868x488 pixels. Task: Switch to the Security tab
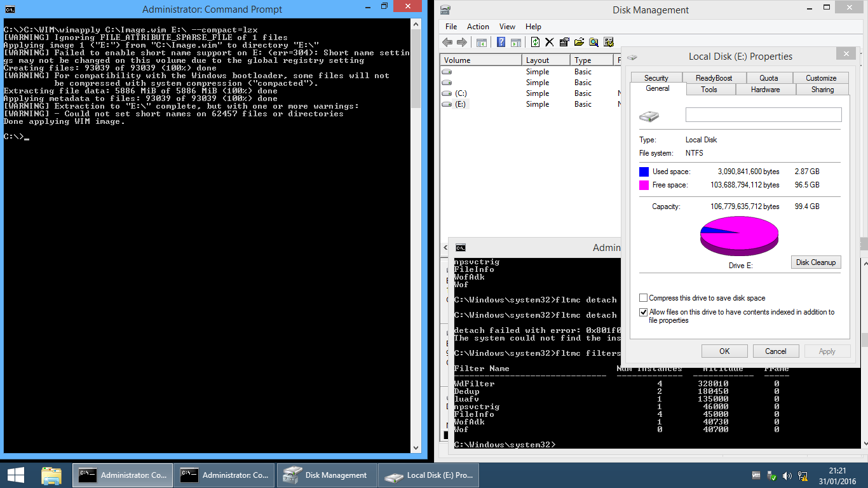point(656,78)
